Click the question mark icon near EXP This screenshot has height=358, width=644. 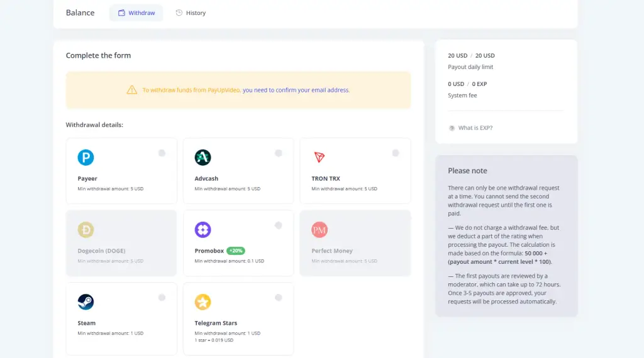click(452, 128)
